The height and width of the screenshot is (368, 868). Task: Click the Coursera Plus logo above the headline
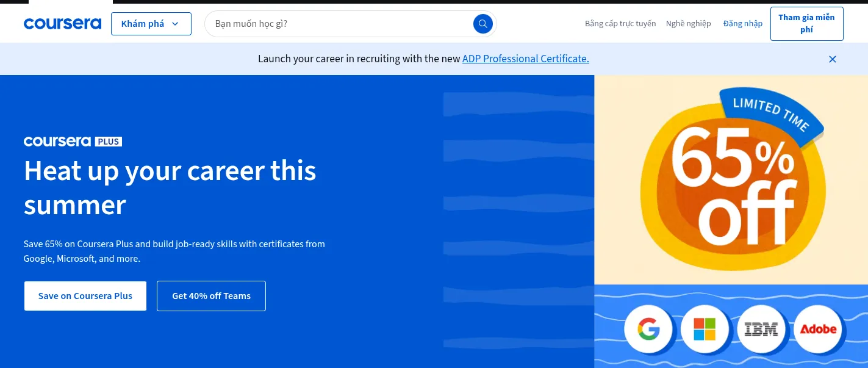[x=73, y=141]
